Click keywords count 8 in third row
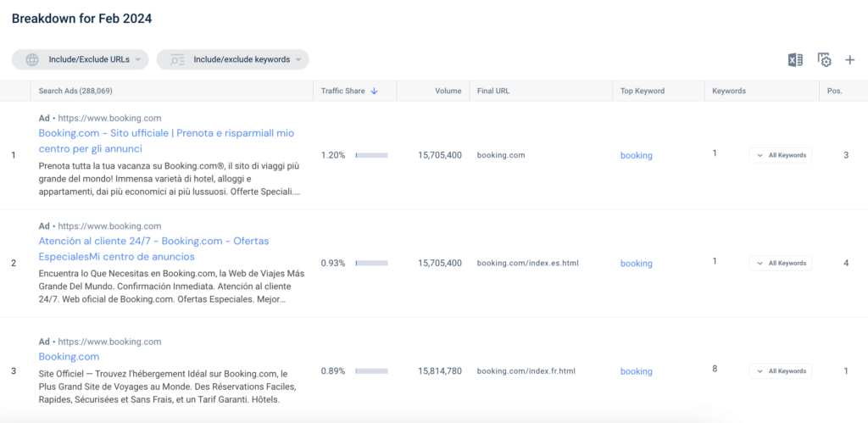 point(715,369)
